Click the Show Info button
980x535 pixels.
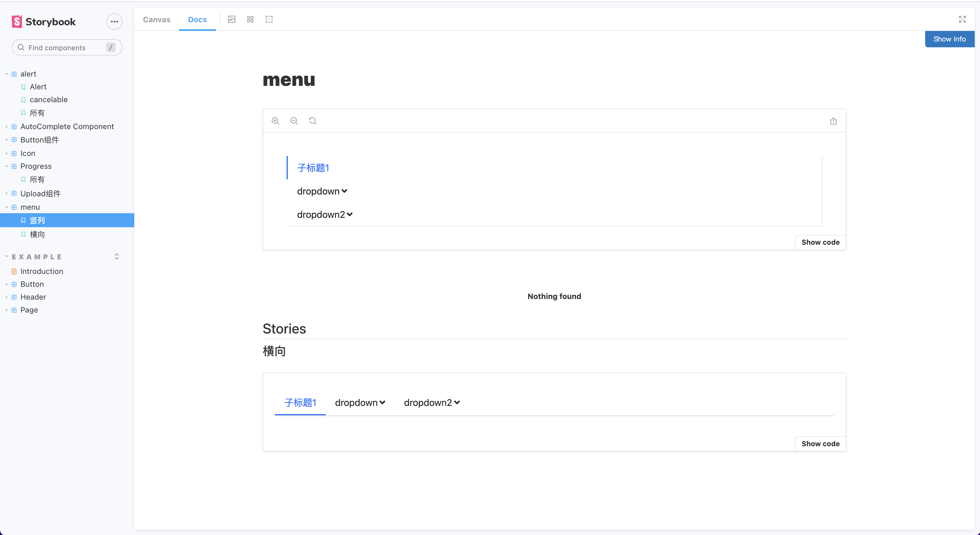949,39
